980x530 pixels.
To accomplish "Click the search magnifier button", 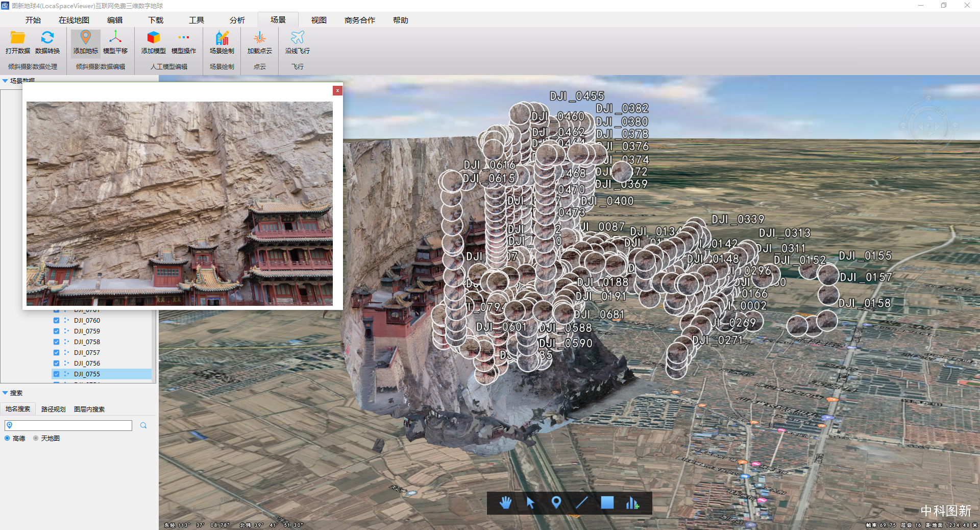I will pyautogui.click(x=143, y=425).
